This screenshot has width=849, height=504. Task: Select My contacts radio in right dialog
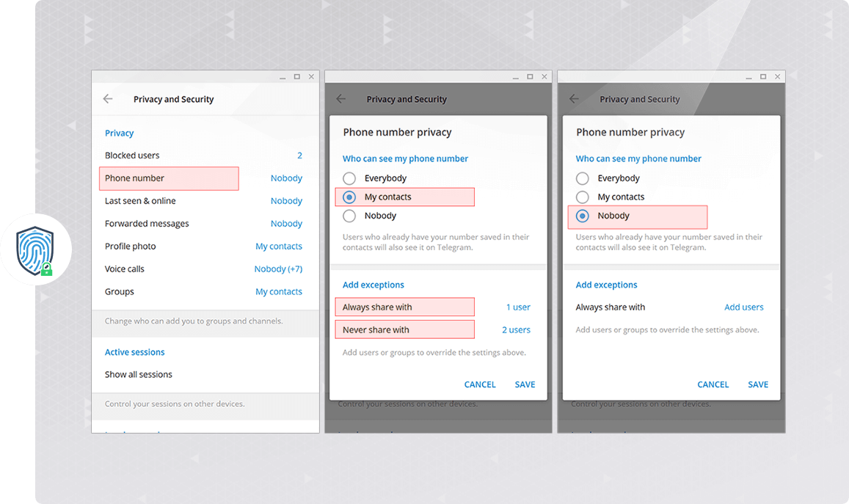[583, 197]
